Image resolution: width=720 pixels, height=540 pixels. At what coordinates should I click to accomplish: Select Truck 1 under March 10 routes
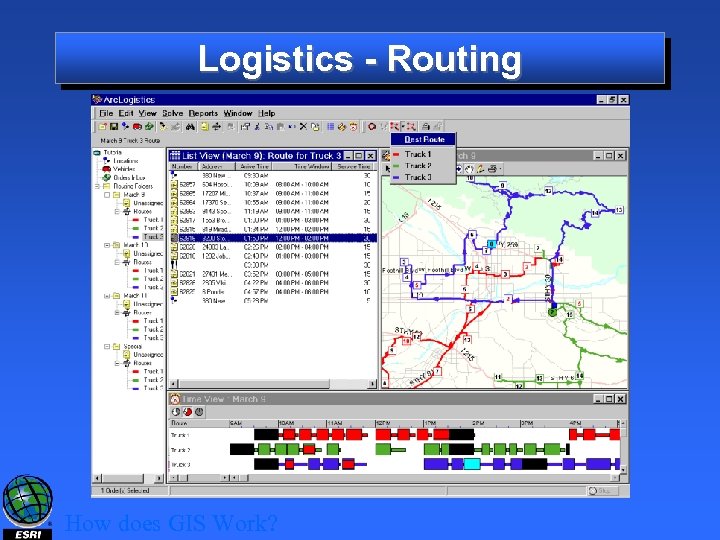coord(153,270)
